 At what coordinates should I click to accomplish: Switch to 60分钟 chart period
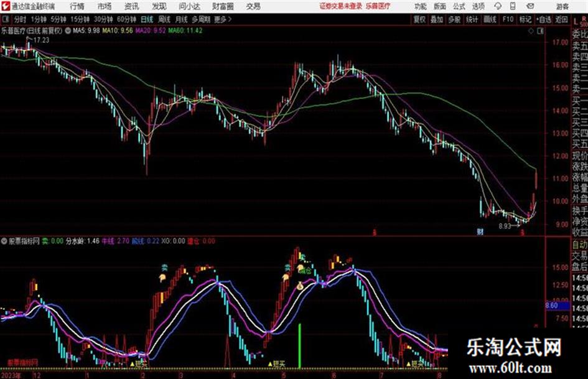[126, 19]
